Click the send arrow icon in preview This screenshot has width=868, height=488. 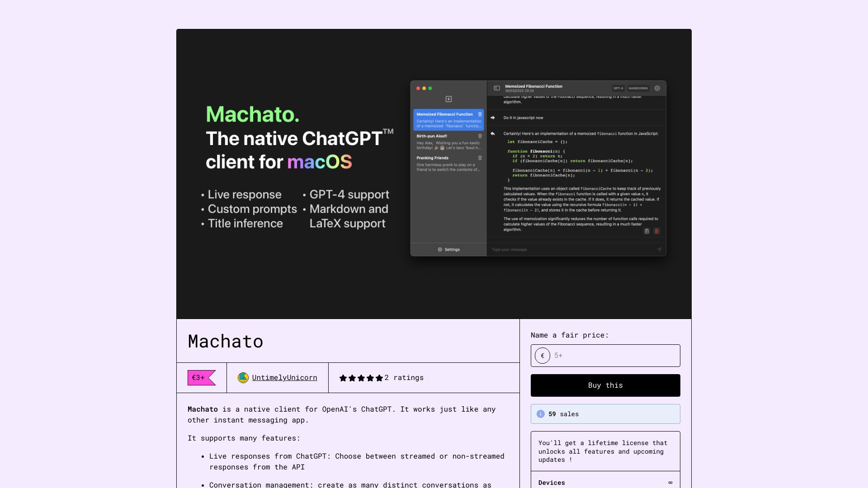click(659, 249)
